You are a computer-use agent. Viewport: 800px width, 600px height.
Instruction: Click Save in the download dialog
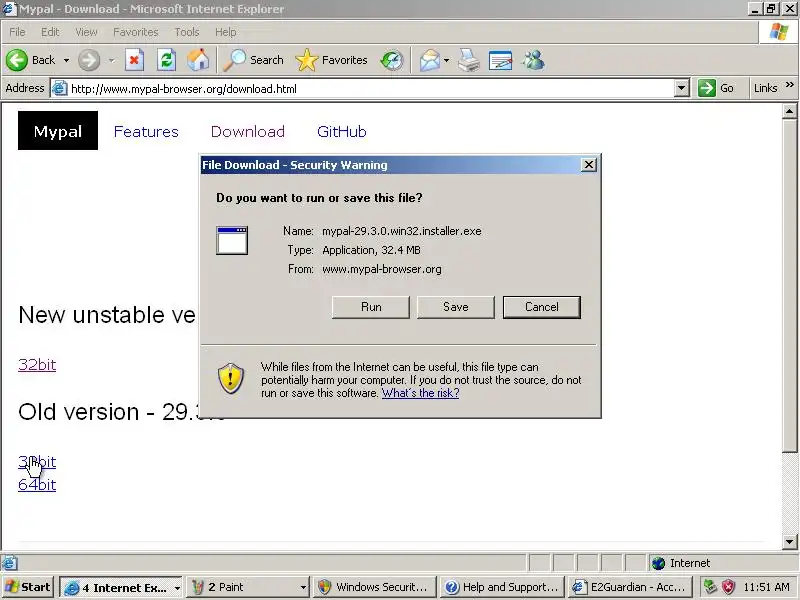[x=456, y=307]
